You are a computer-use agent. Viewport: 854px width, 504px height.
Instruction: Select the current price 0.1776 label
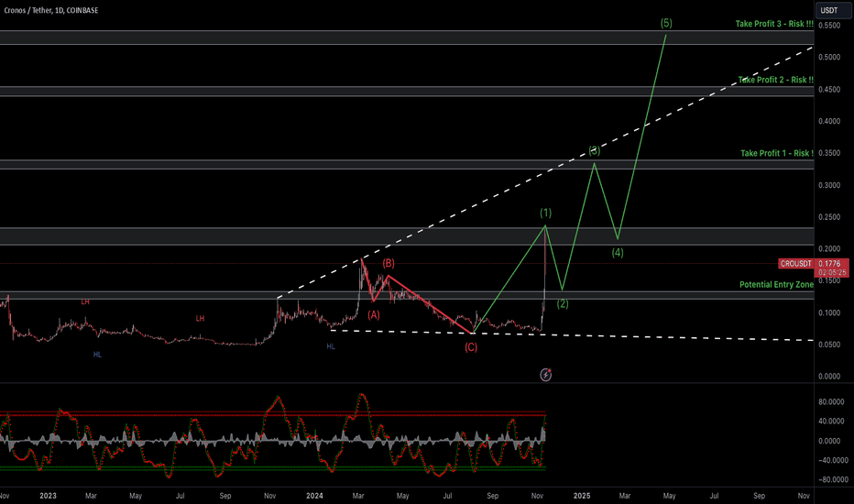831,264
